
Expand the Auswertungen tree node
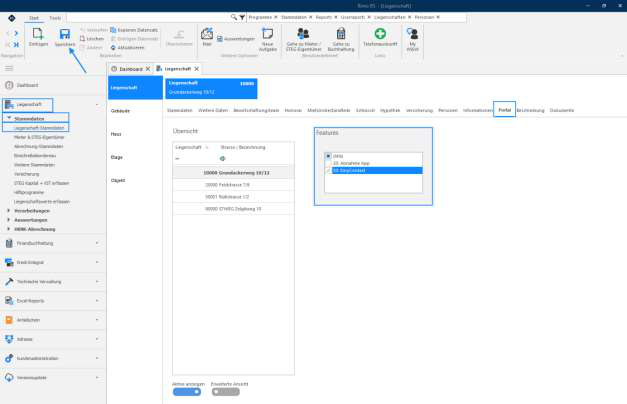(x=8, y=220)
